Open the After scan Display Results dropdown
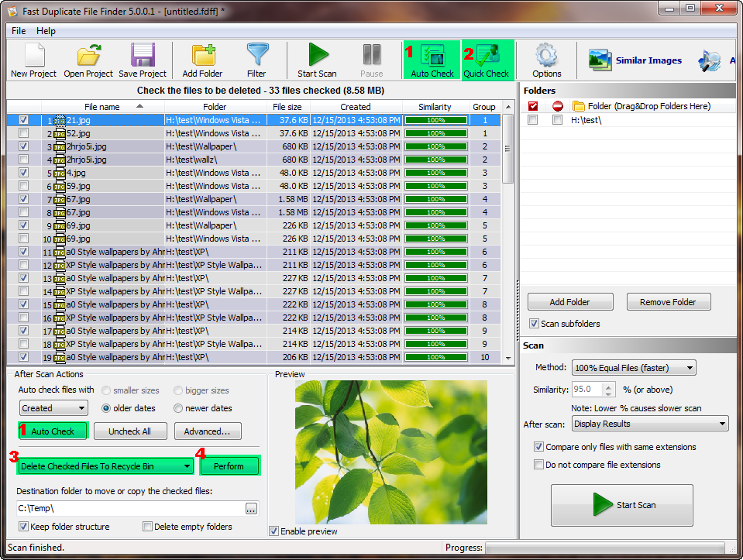The width and height of the screenshot is (743, 560). pyautogui.click(x=649, y=424)
